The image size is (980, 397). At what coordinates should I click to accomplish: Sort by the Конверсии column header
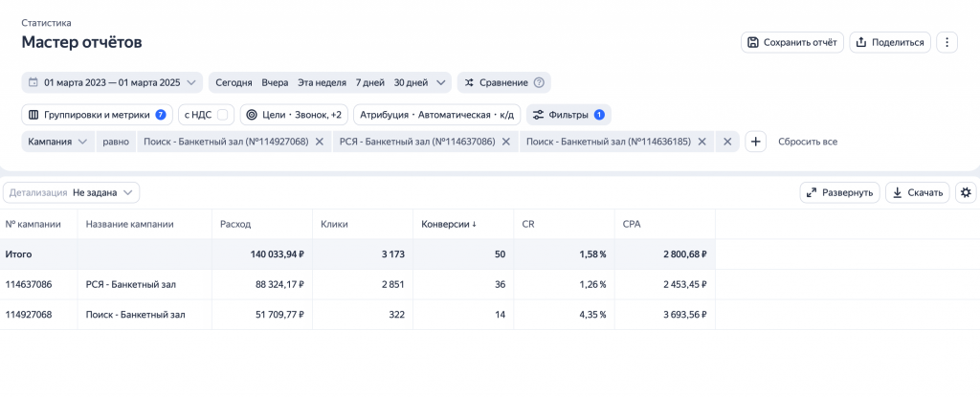coord(448,224)
